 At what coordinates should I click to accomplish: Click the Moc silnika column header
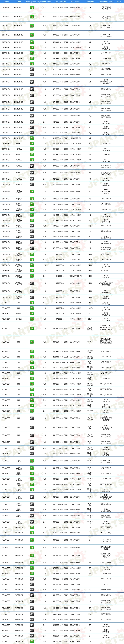(x=75, y=2)
